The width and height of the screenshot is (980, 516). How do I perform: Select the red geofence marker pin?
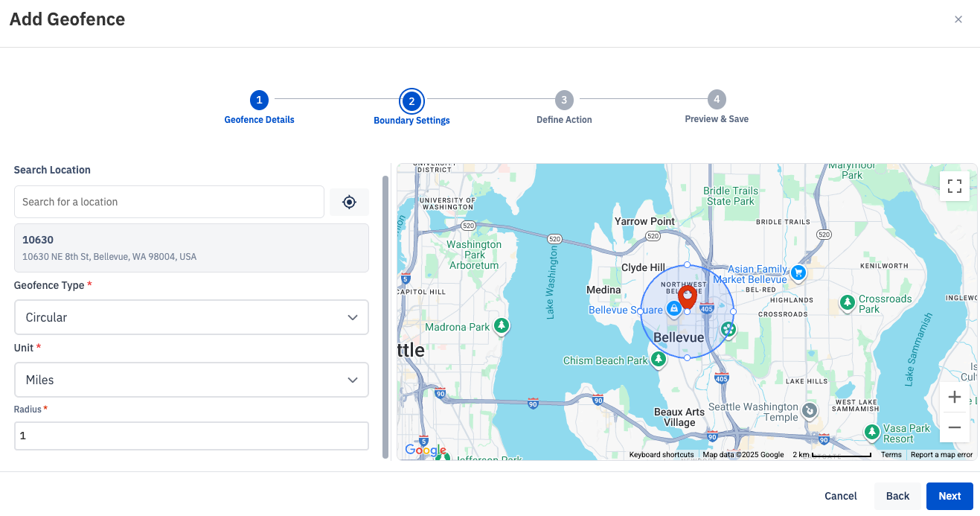click(688, 297)
